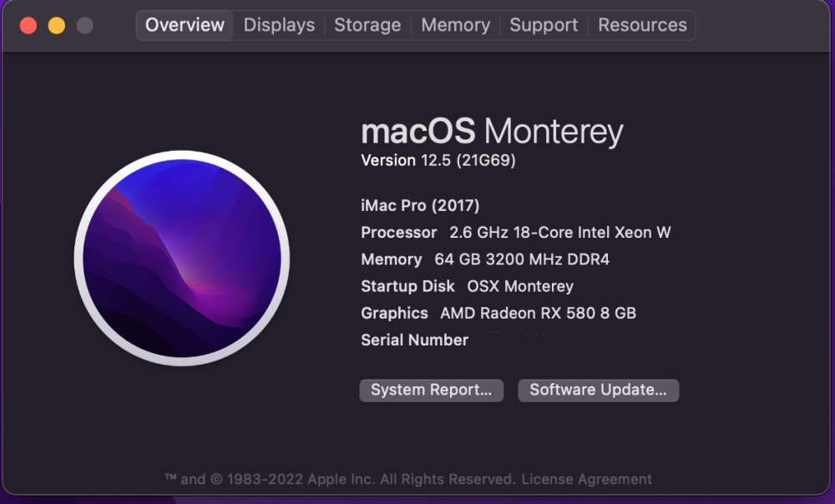Screen dimensions: 835x504
Task: Click the macOS Monterey logo image
Action: click(x=182, y=258)
